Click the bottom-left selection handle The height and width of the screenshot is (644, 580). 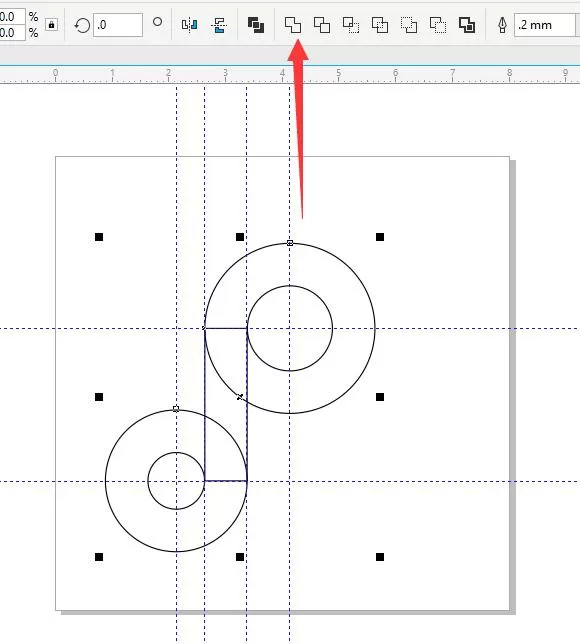(99, 557)
